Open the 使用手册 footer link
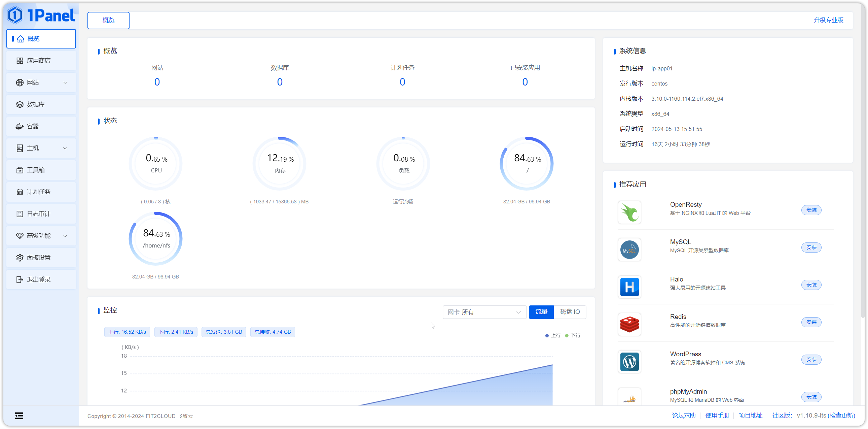 tap(717, 416)
